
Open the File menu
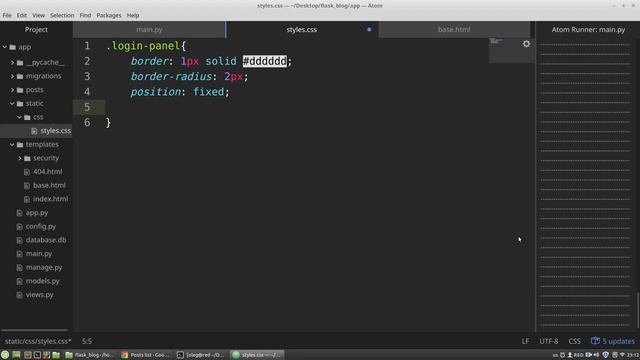7,15
